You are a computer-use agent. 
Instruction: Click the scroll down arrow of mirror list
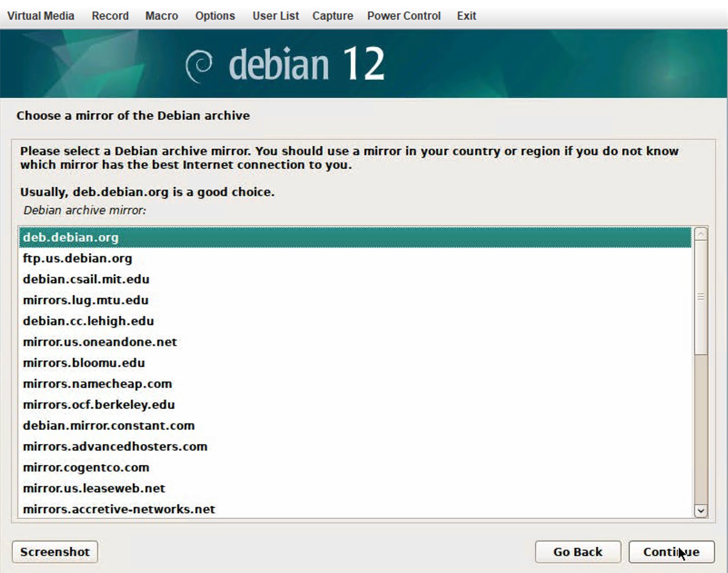click(x=701, y=511)
